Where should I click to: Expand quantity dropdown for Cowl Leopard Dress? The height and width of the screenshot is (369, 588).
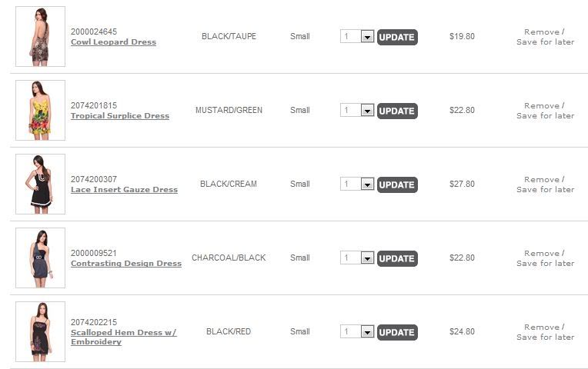pyautogui.click(x=367, y=37)
